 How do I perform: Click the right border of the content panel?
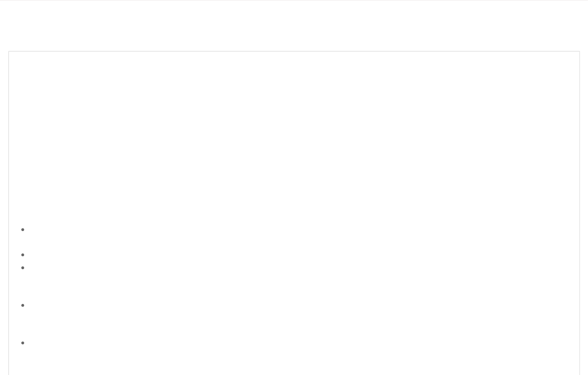click(579, 213)
